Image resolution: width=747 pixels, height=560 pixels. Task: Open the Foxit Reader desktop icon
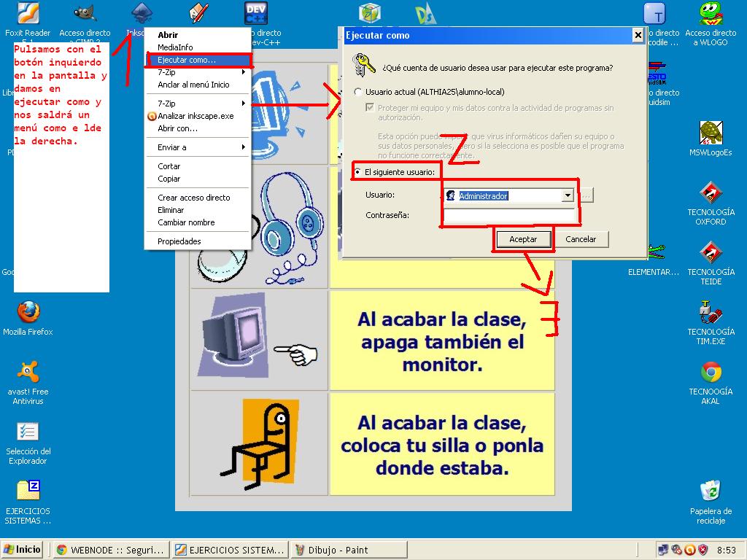point(28,14)
